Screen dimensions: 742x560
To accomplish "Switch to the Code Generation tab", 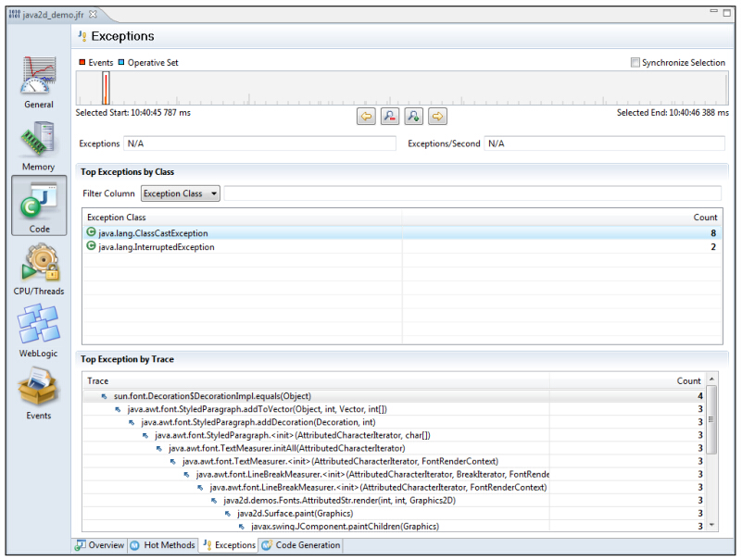I will click(x=301, y=545).
